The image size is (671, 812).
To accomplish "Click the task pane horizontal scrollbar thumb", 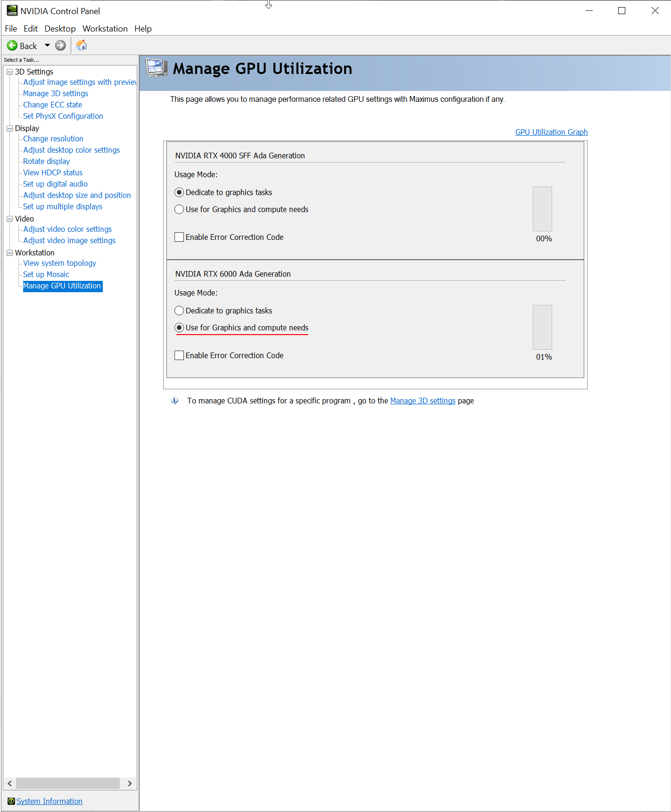I will click(68, 783).
